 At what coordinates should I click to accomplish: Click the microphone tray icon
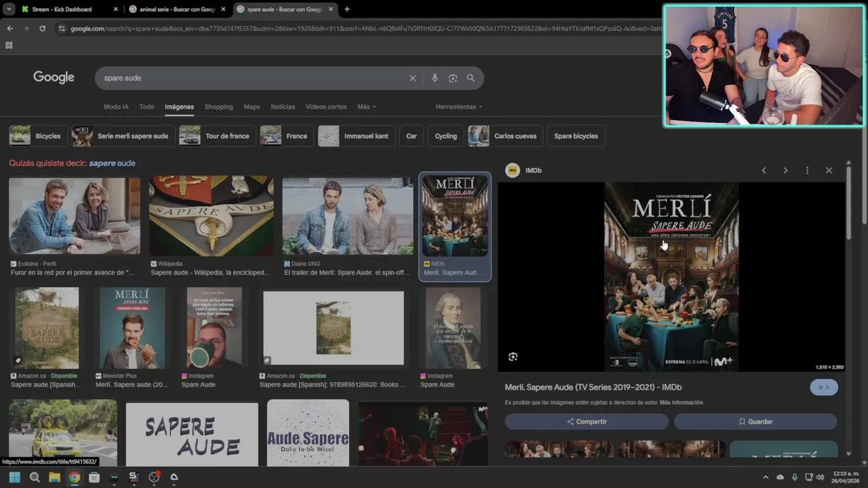point(795,477)
